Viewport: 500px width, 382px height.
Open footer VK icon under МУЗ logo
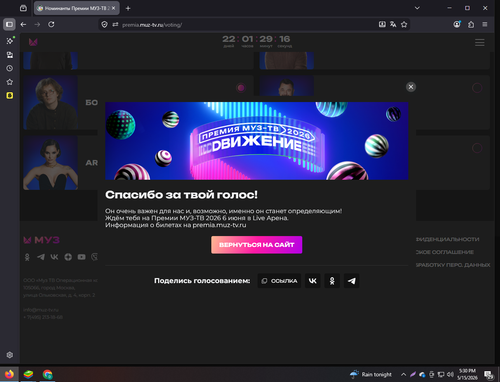tap(54, 257)
